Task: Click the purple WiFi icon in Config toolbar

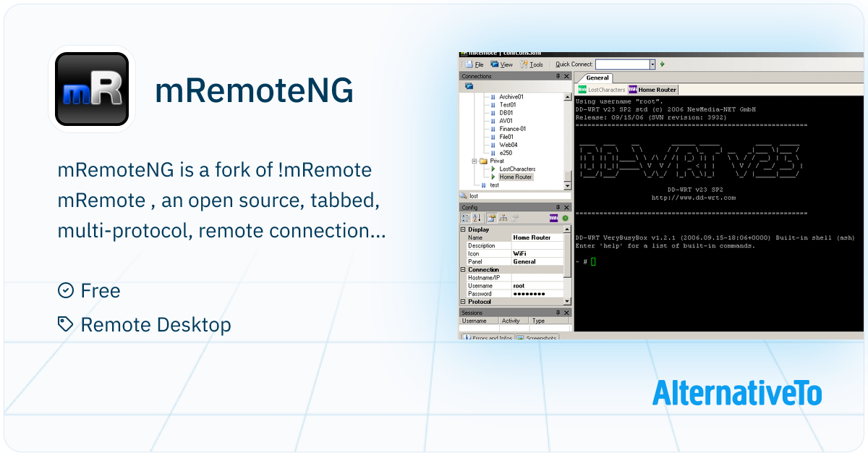Action: click(x=553, y=218)
